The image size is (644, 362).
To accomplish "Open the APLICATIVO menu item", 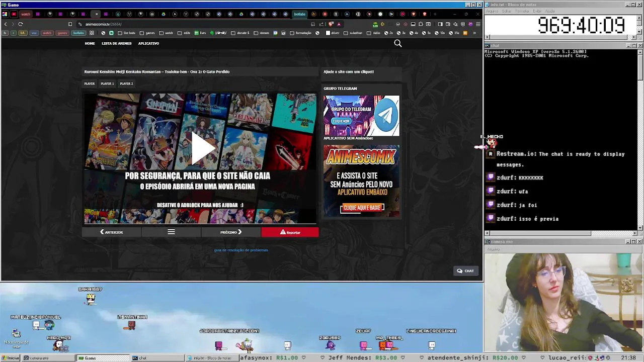I will coord(148,43).
